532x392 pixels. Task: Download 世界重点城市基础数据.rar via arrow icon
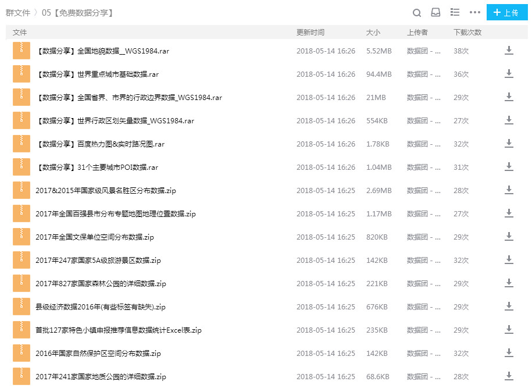pos(509,74)
